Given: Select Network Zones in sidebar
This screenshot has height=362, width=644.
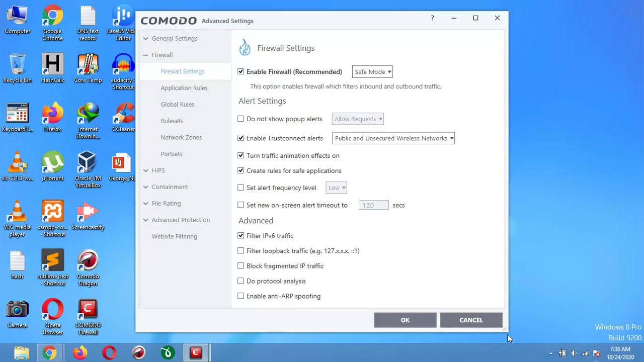Looking at the screenshot, I should 181,138.
